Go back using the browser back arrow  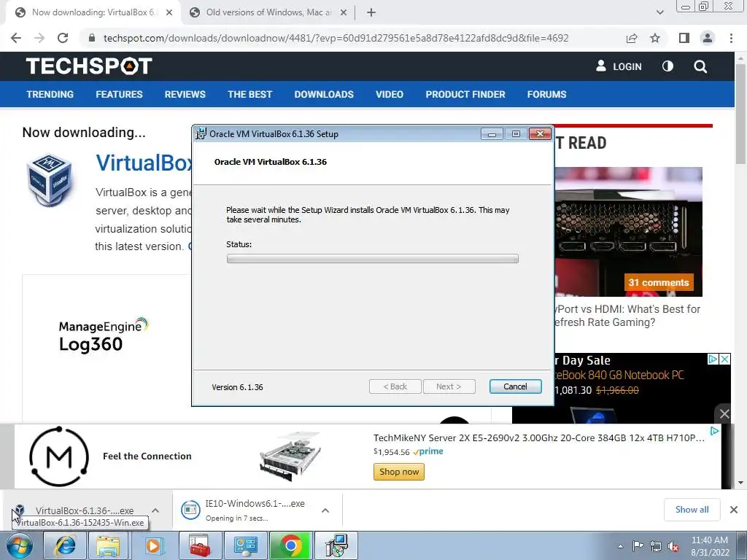point(16,38)
